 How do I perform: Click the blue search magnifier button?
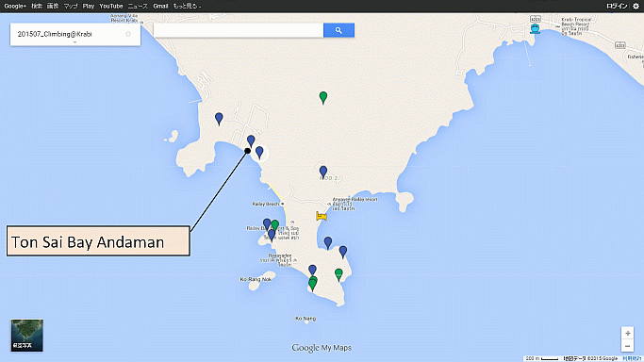[x=339, y=30]
